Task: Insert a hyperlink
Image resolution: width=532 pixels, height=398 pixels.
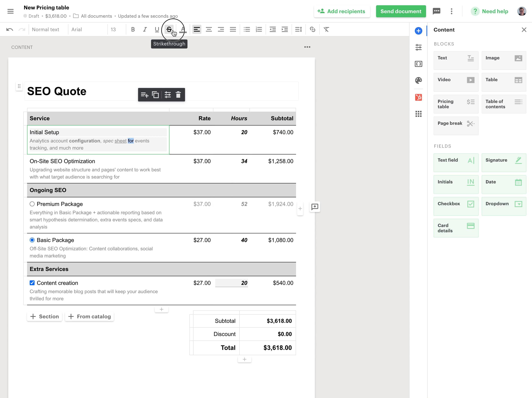Action: pos(312,30)
